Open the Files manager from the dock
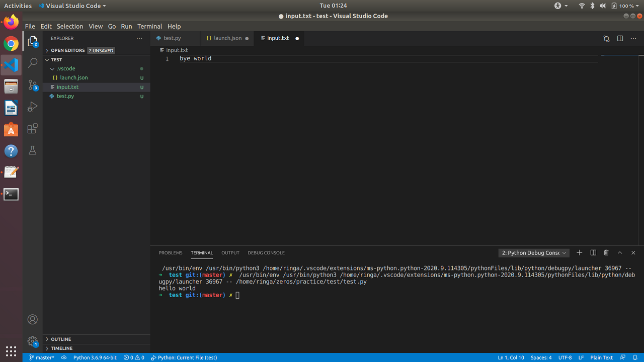This screenshot has height=362, width=644. click(11, 86)
